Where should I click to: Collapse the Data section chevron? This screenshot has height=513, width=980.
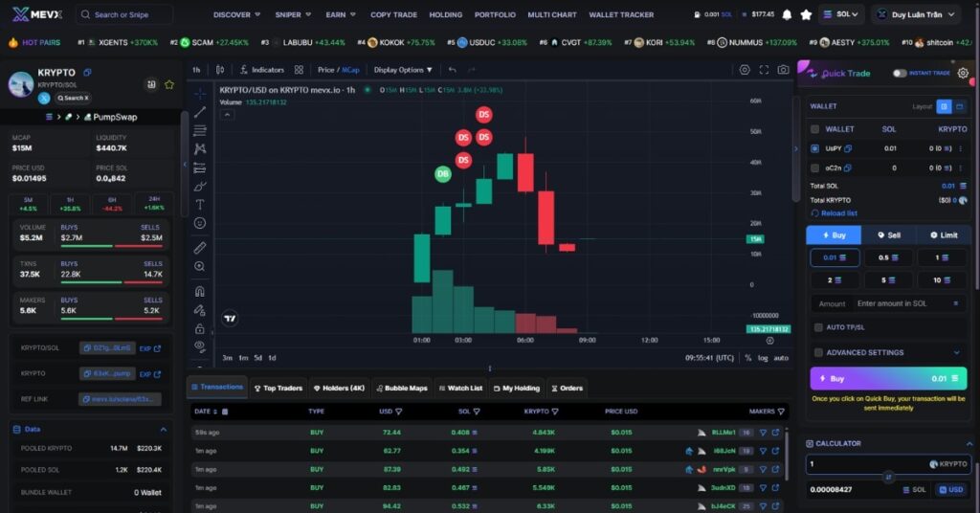pyautogui.click(x=163, y=430)
